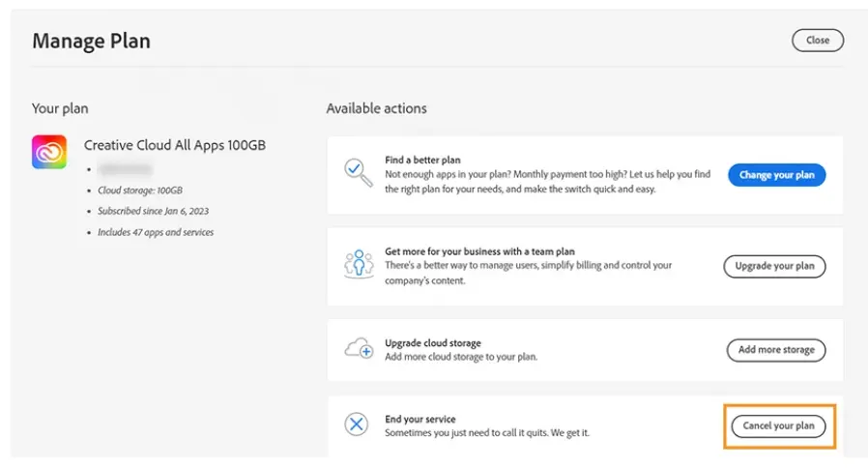Click the Manage Plan heading
Image resolution: width=868 pixels, height=469 pixels.
[91, 41]
